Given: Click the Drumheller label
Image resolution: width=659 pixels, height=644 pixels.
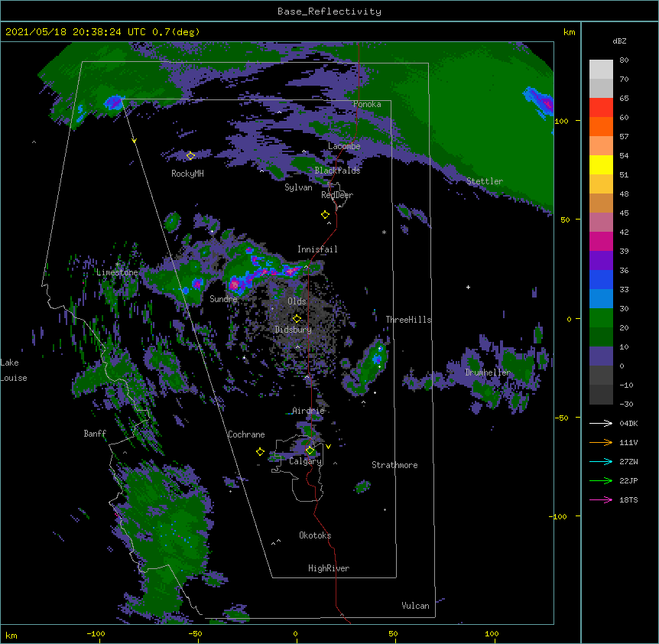Looking at the screenshot, I should click(488, 372).
